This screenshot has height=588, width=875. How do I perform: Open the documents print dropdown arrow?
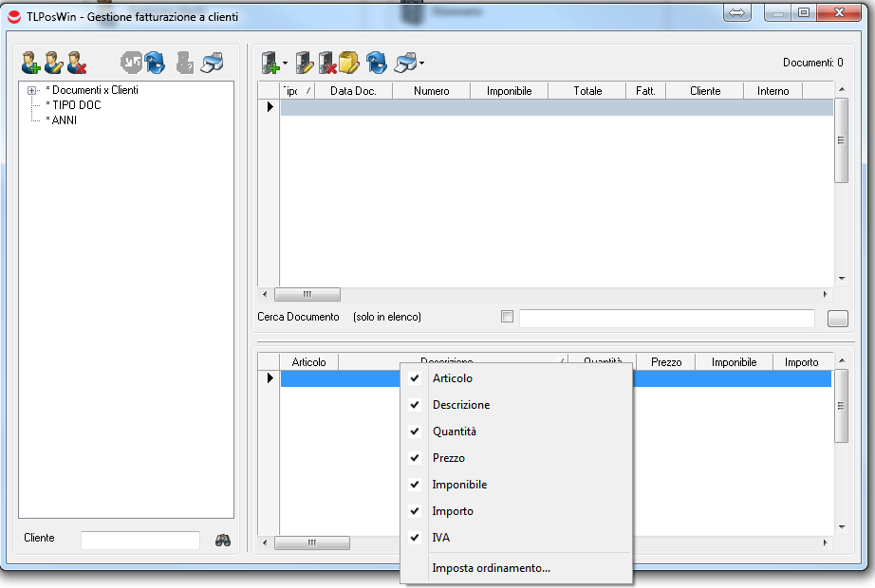coord(421,64)
